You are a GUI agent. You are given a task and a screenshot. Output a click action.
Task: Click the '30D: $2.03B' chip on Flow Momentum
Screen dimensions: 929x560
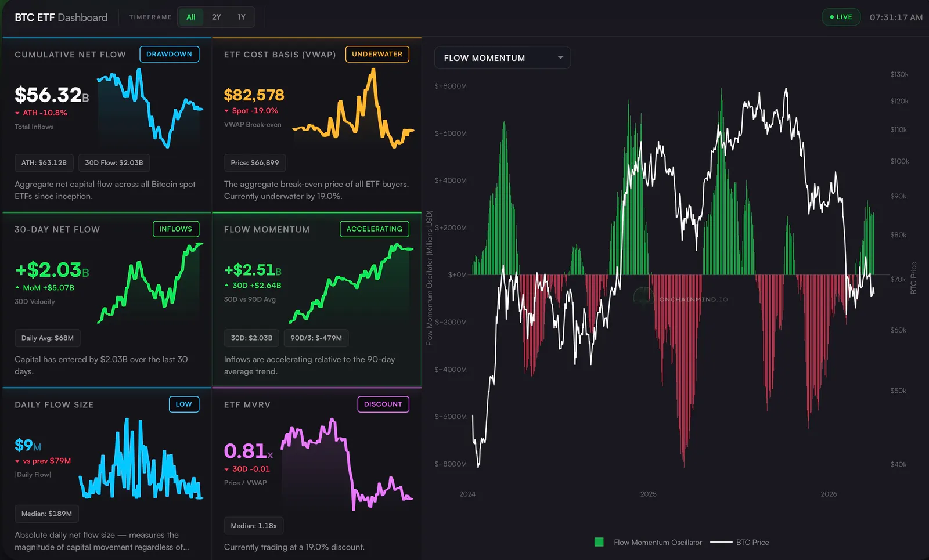click(251, 338)
